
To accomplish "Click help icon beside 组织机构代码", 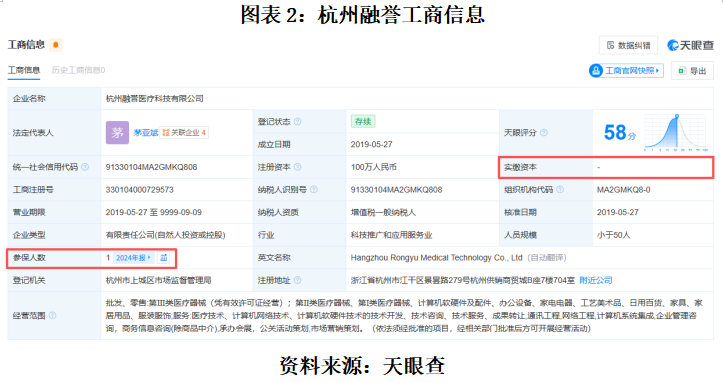I will [x=560, y=189].
